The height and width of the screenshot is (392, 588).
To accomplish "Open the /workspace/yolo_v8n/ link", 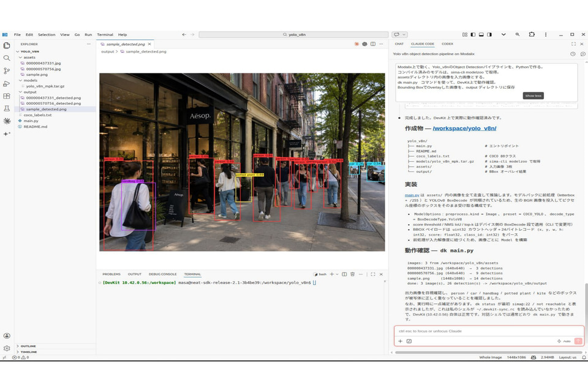I will click(464, 128).
